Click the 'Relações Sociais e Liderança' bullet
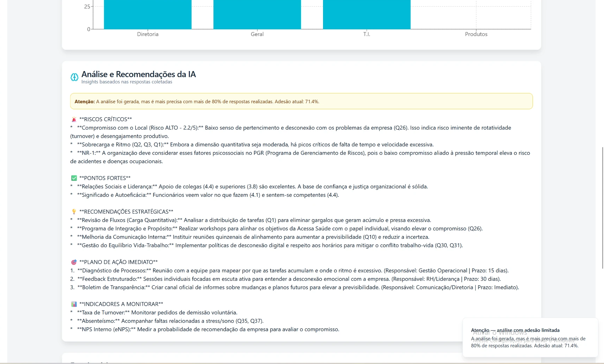Screen dimensions: 604x364 pos(249,187)
